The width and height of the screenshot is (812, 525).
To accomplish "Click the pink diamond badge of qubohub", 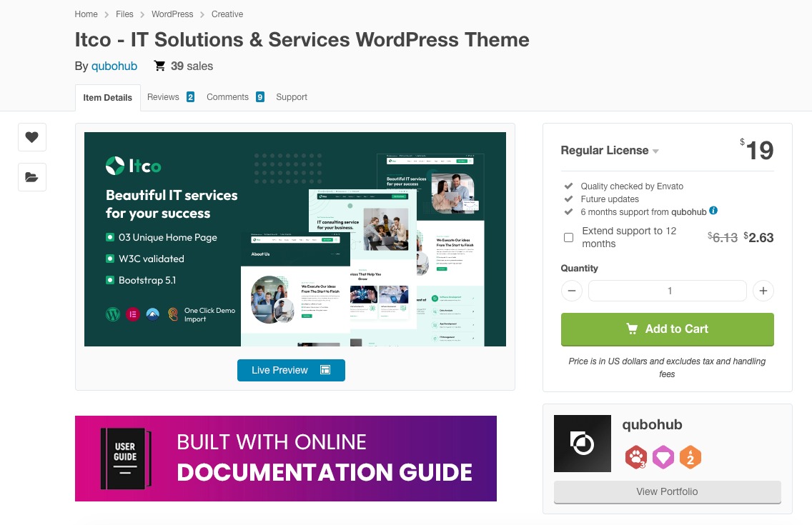I will (x=663, y=458).
